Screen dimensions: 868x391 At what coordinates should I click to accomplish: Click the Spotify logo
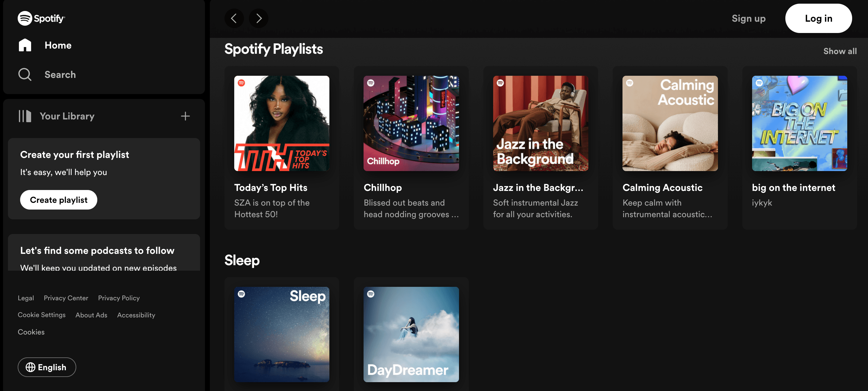coord(41,18)
